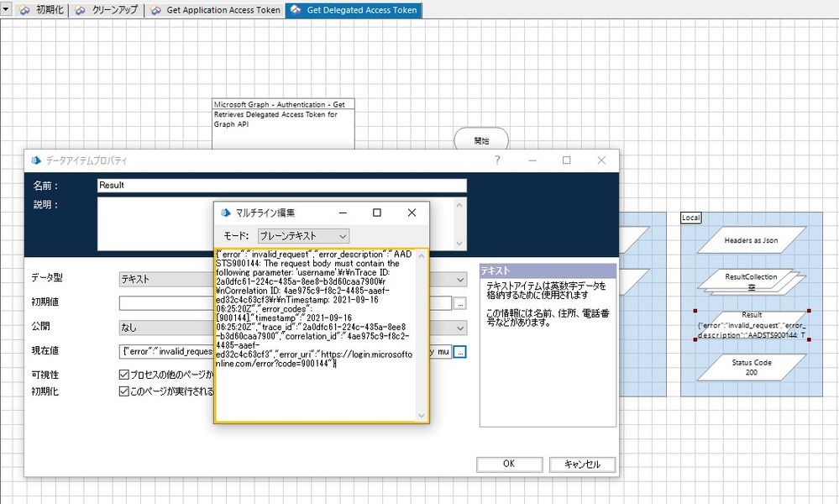The width and height of the screenshot is (839, 504).
Task: Click the マルチライン編集 dialog title icon
Action: click(226, 213)
